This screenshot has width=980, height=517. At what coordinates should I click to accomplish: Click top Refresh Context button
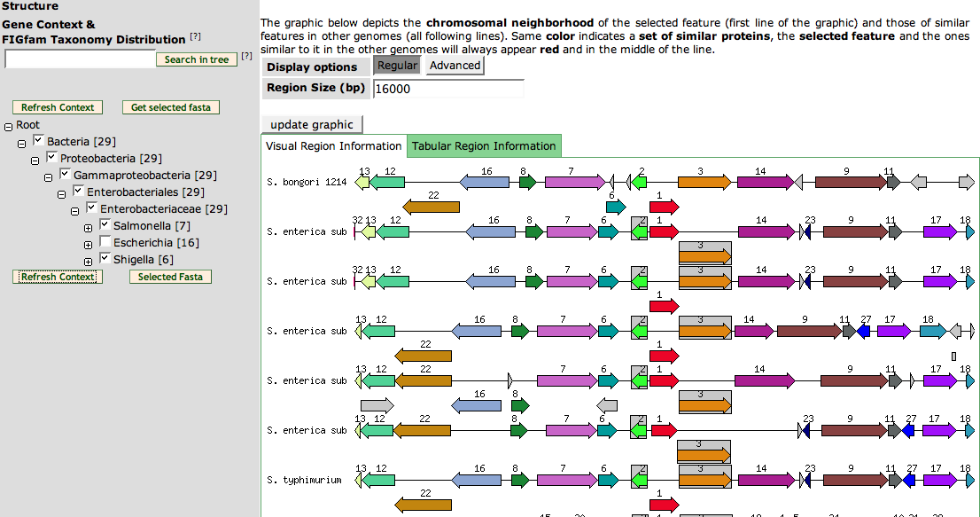click(58, 107)
